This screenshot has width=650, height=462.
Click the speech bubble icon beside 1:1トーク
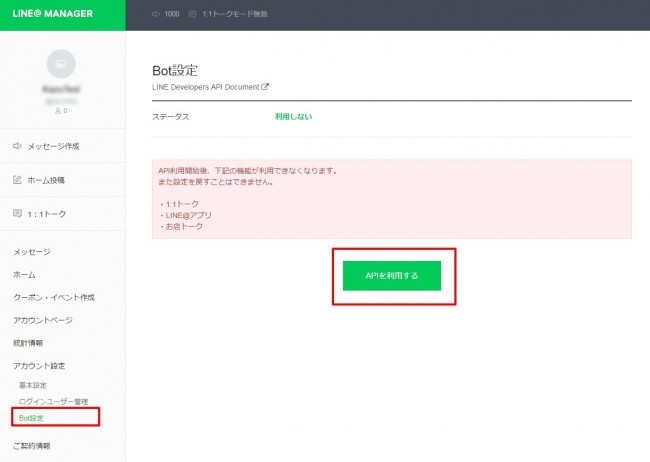tap(17, 214)
